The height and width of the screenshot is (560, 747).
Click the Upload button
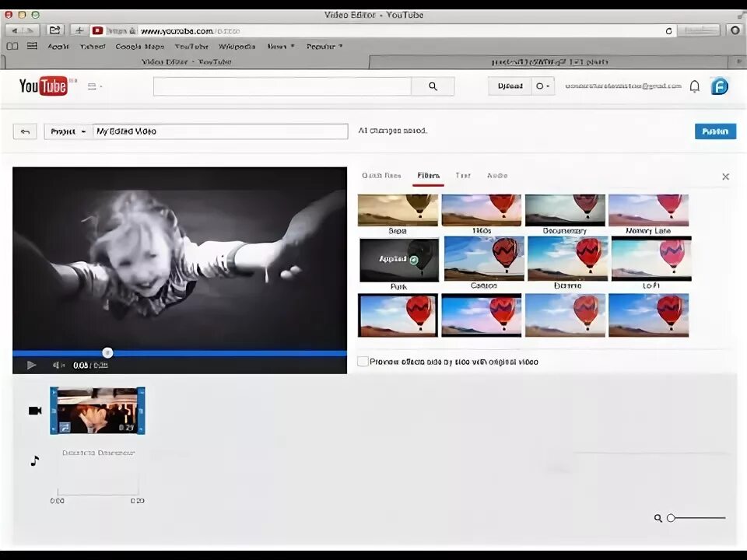pyautogui.click(x=510, y=86)
